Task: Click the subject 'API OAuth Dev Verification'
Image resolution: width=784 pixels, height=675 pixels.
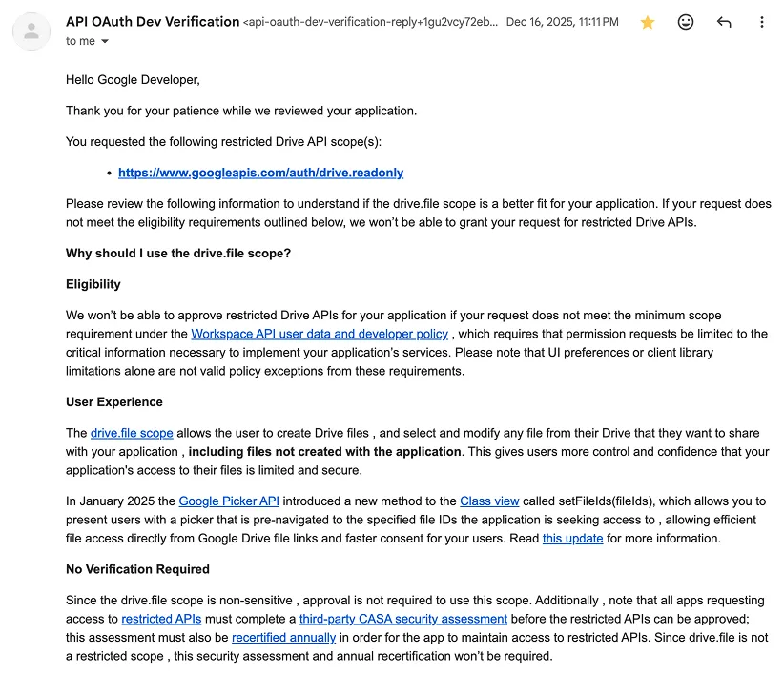Action: [x=150, y=21]
